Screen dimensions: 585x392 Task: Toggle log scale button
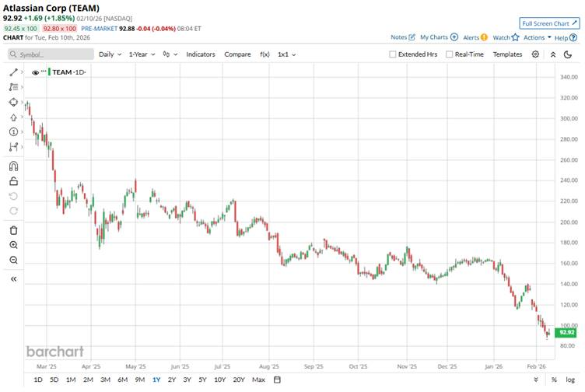570,380
